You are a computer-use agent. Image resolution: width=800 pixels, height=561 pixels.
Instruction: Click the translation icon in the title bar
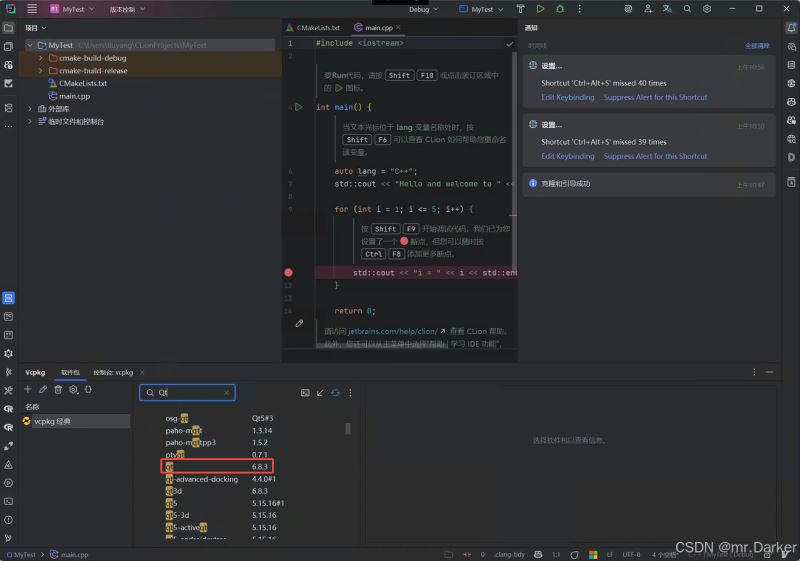(667, 9)
